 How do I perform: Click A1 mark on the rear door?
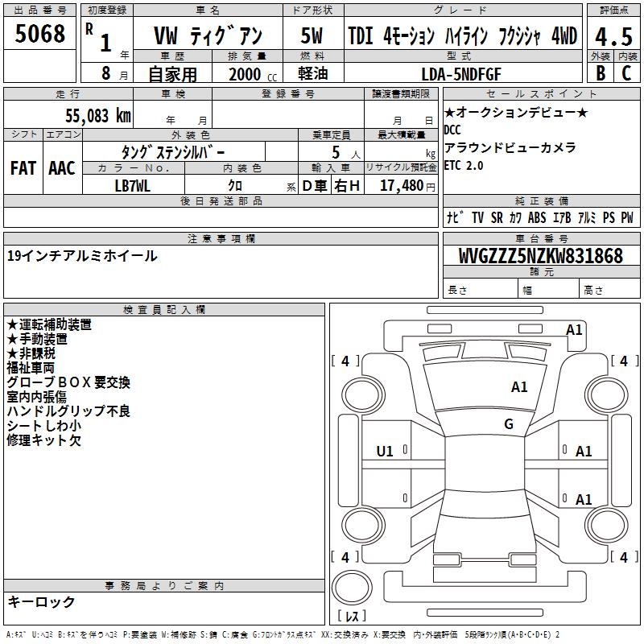click(x=583, y=499)
